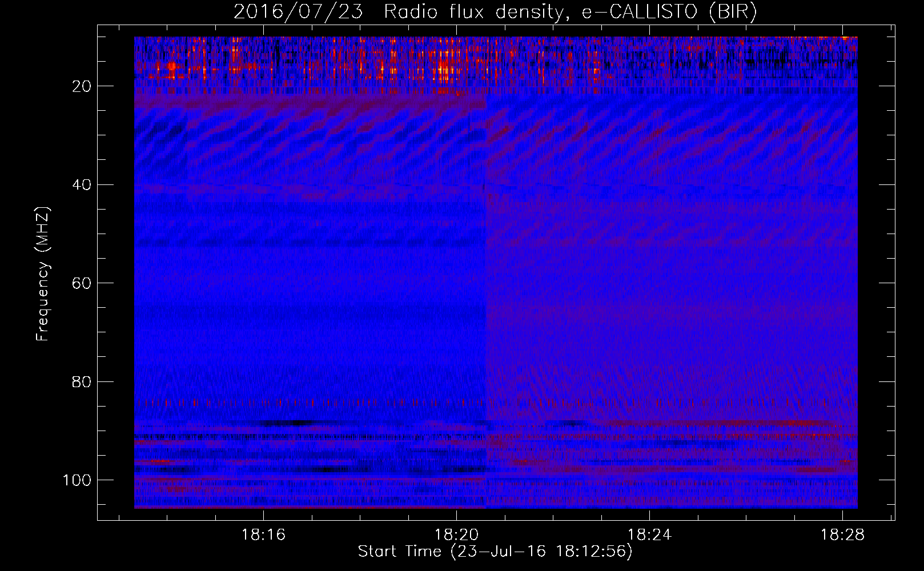Click the 80 frequency tick label
The width and height of the screenshot is (924, 571).
[x=82, y=381]
